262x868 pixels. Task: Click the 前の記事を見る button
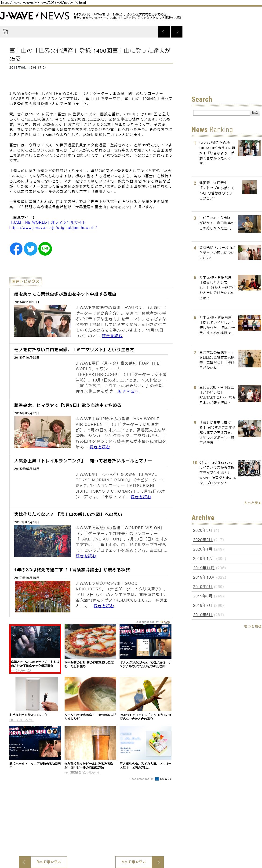click(43, 862)
